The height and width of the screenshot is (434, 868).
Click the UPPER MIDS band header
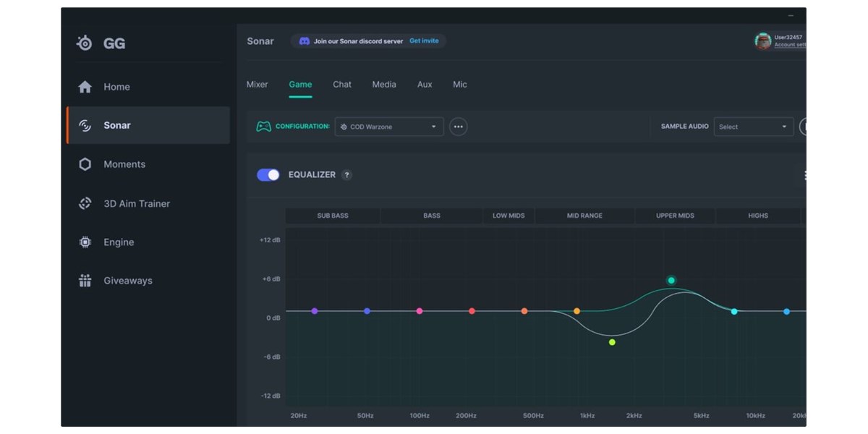click(x=675, y=216)
